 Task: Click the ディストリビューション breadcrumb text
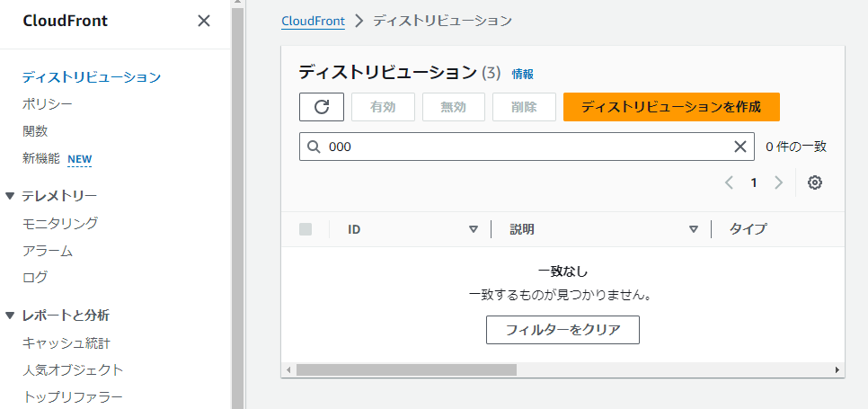coord(442,21)
